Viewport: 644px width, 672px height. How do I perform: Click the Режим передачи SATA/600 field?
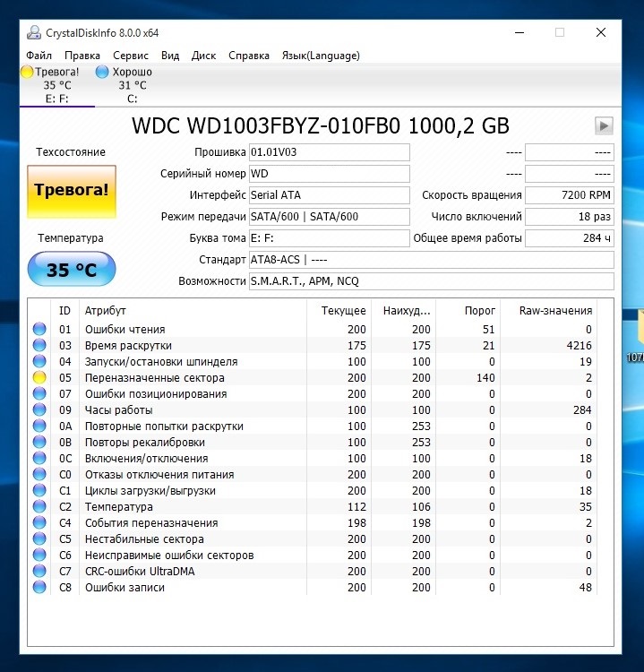pyautogui.click(x=329, y=217)
